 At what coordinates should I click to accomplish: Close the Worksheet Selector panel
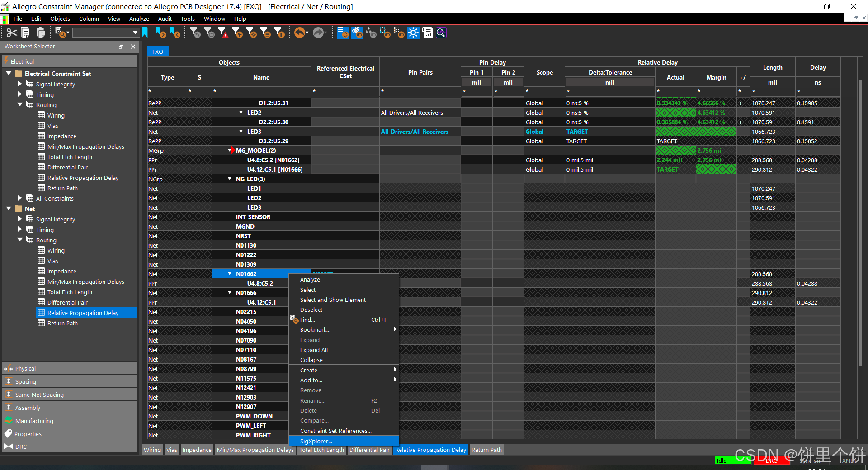click(x=133, y=47)
